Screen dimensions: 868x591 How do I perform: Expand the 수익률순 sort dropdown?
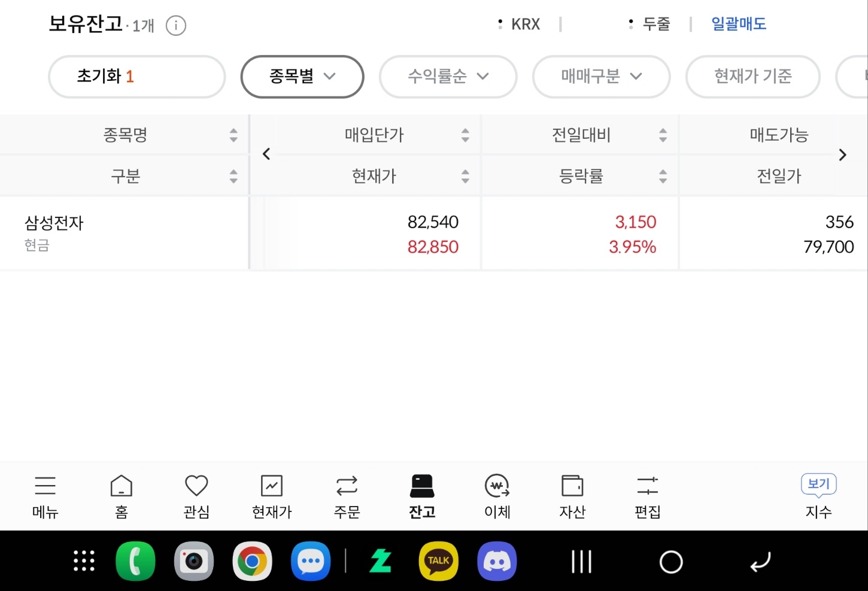pos(448,77)
